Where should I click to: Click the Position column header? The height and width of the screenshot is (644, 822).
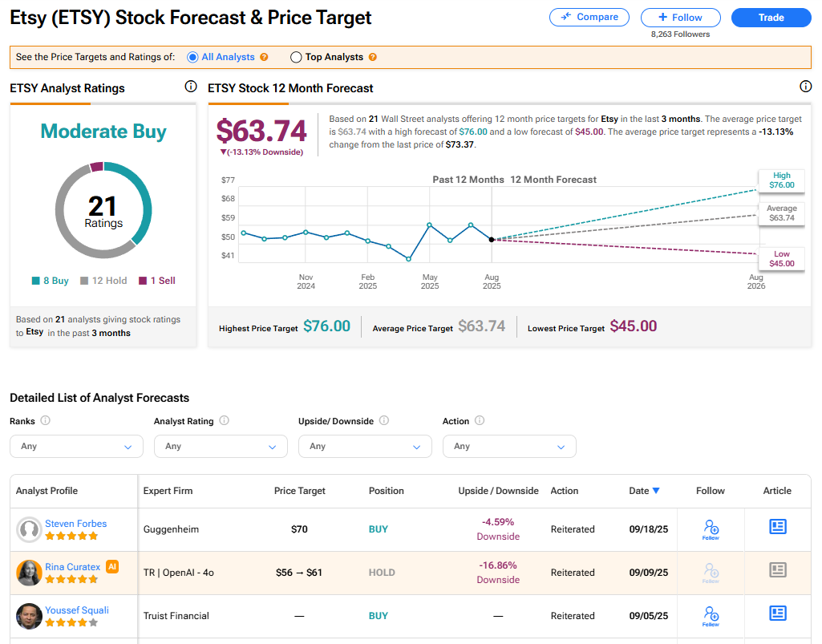(x=386, y=491)
